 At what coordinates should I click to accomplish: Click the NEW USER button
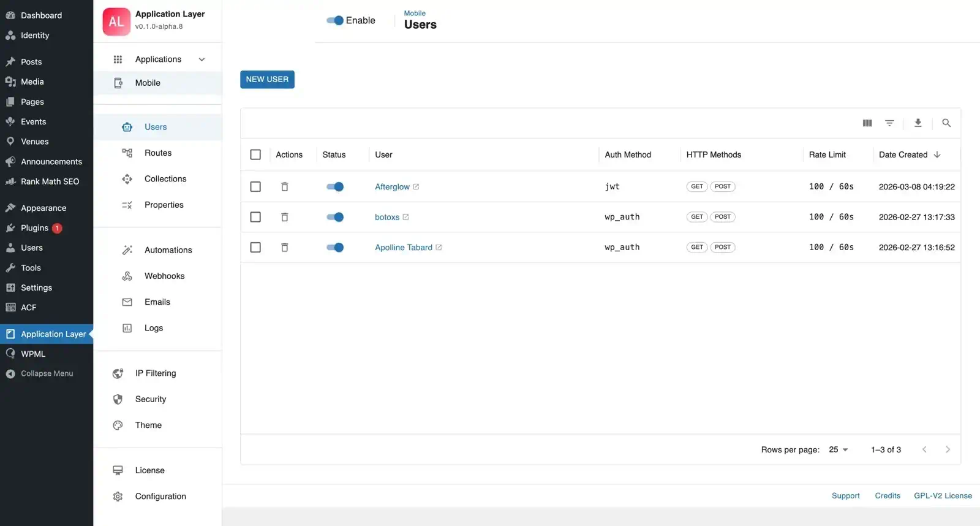pyautogui.click(x=267, y=80)
